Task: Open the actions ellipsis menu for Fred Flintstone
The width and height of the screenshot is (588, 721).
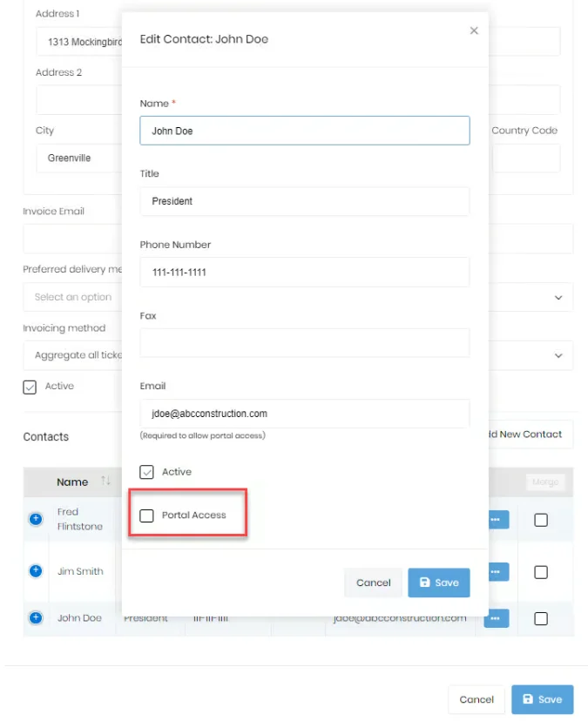Action: click(x=495, y=519)
